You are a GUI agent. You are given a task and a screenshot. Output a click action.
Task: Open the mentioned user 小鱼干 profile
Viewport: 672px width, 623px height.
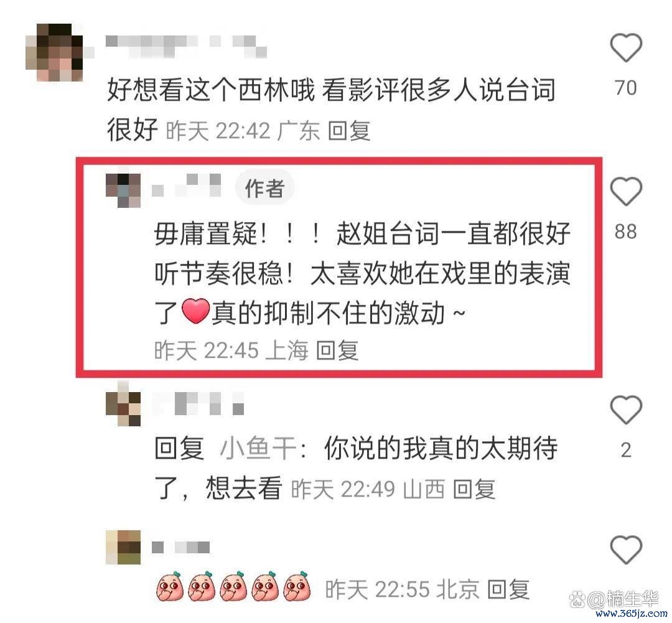pyautogui.click(x=258, y=449)
